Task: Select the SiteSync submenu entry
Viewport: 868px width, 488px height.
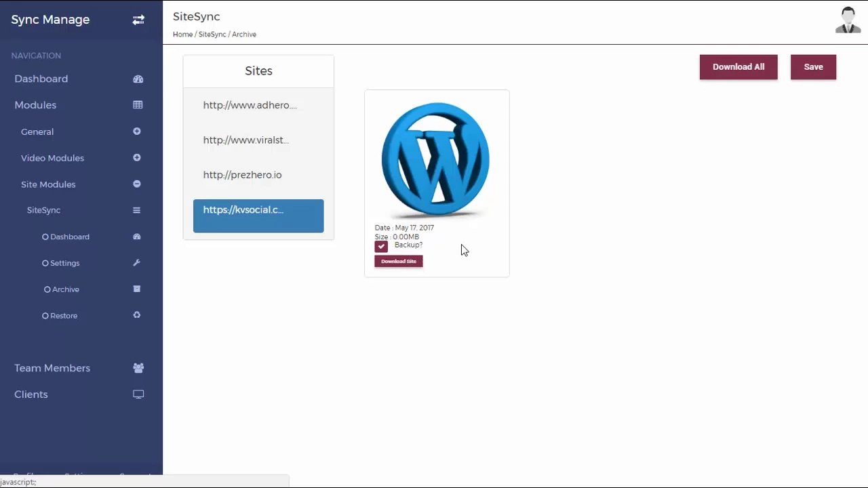Action: tap(43, 210)
